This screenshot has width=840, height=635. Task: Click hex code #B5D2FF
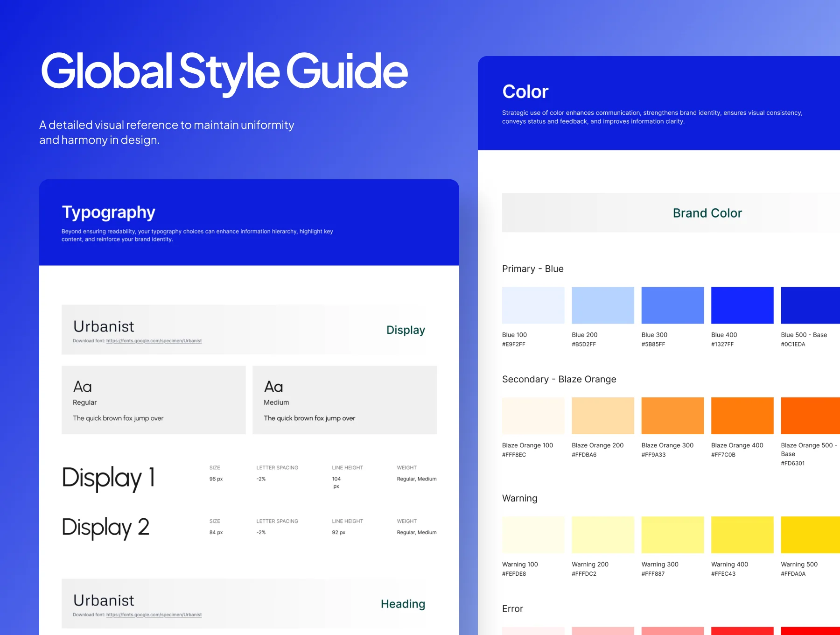[x=584, y=345]
